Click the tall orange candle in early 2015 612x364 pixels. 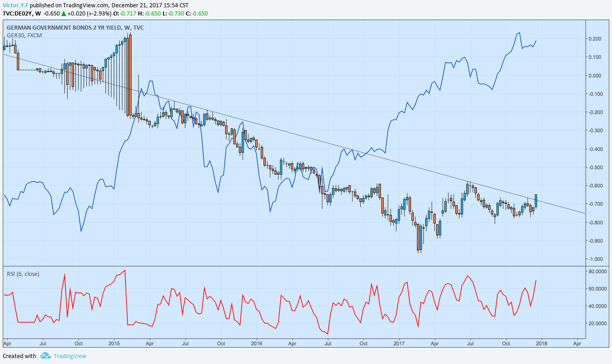[x=131, y=75]
